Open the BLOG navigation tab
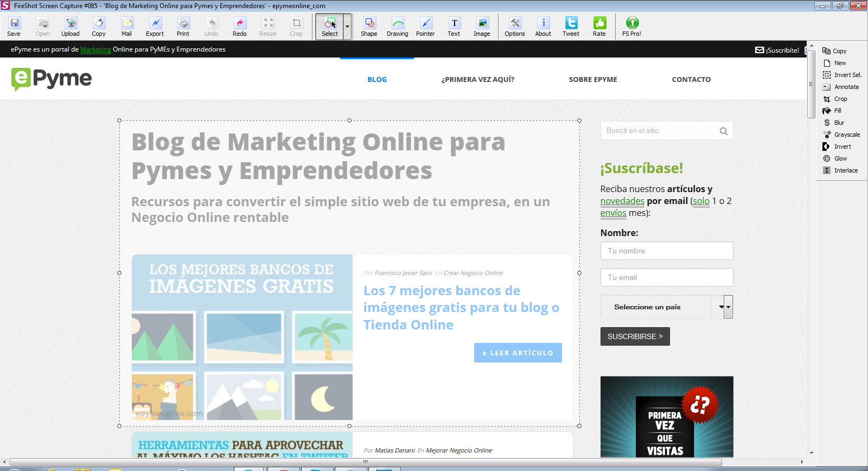 [377, 79]
